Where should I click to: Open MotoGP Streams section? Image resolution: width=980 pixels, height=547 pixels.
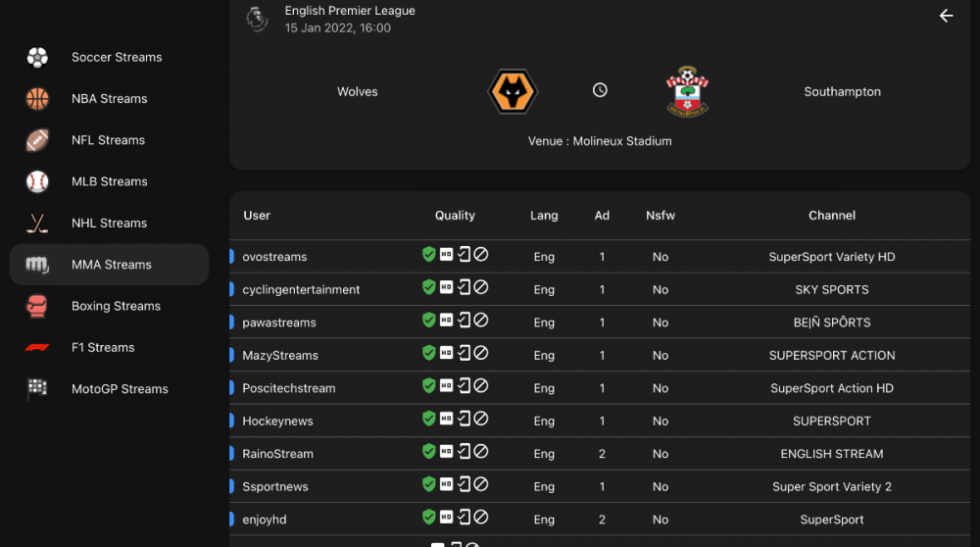[x=120, y=389]
